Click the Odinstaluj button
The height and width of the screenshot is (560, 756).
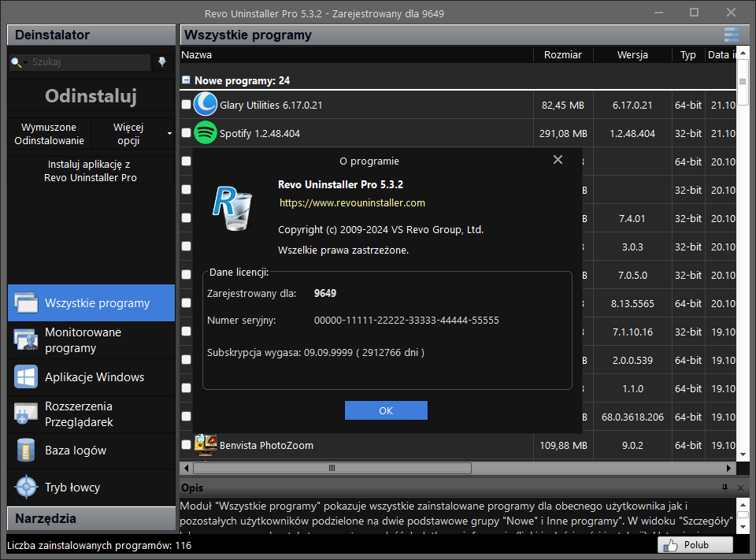pyautogui.click(x=91, y=96)
